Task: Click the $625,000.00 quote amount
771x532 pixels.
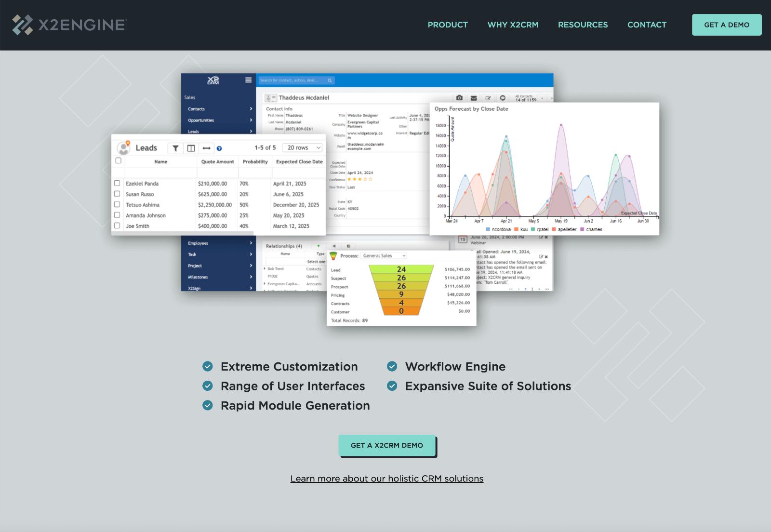Action: [x=213, y=194]
